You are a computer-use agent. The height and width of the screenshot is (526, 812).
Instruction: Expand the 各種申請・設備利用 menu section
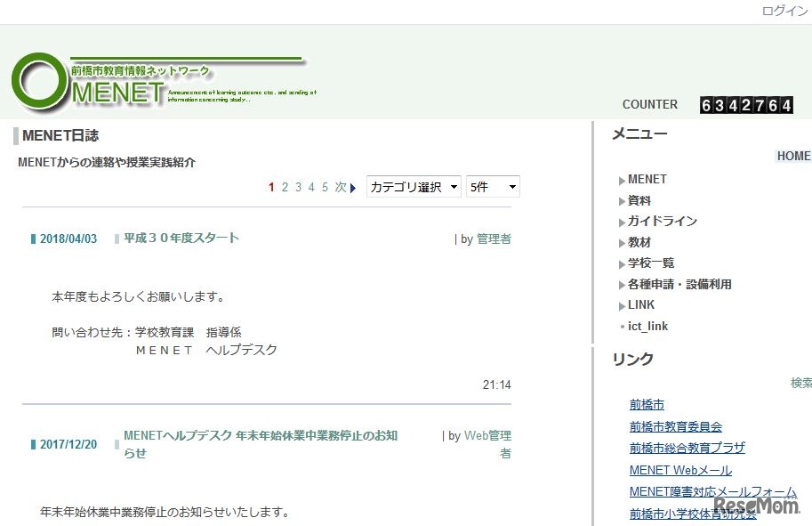(x=678, y=284)
